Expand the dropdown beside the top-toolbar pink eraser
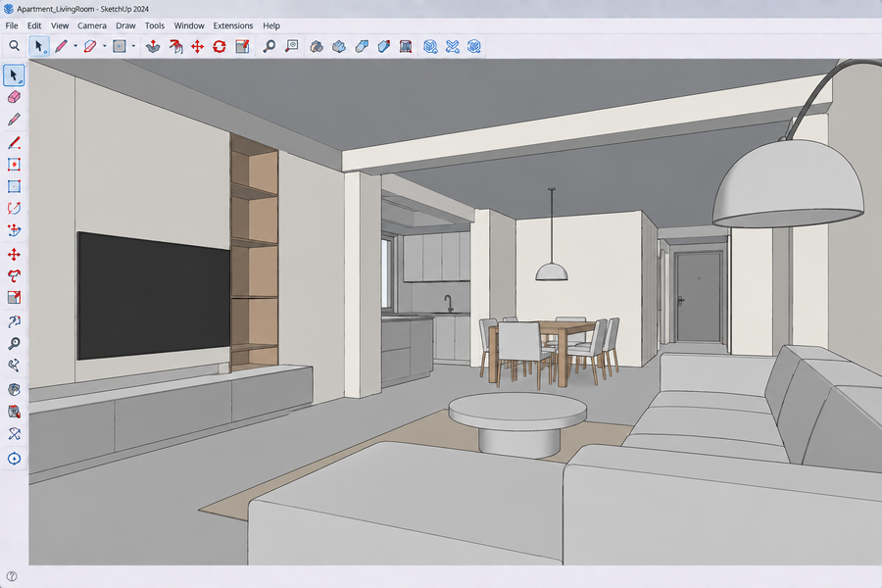Viewport: 882px width, 588px height. point(104,46)
